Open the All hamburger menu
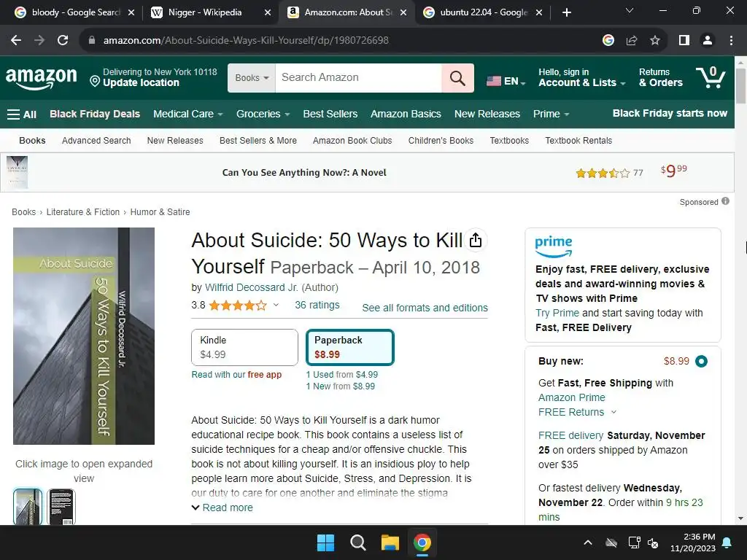This screenshot has height=560, width=747. (x=22, y=114)
